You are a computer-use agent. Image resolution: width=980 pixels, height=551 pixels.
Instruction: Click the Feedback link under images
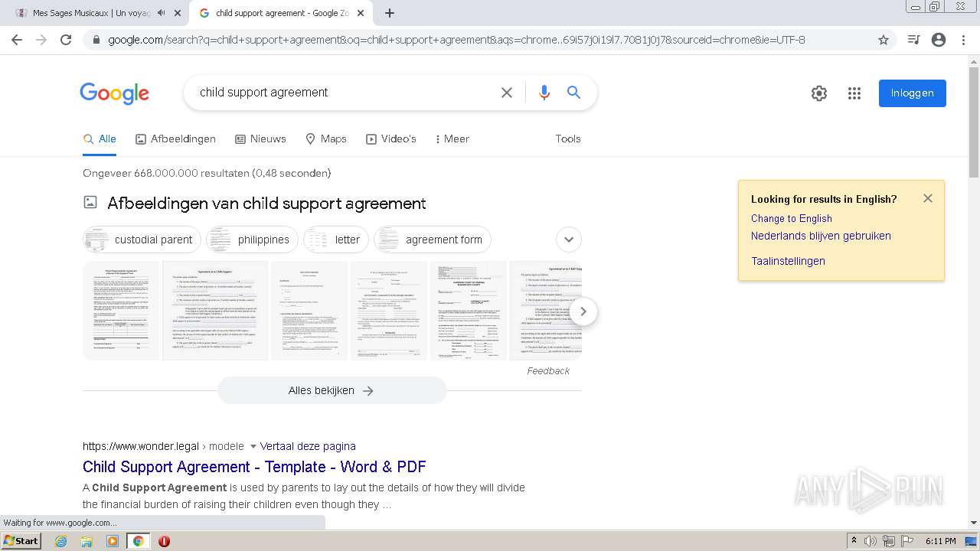tap(548, 371)
